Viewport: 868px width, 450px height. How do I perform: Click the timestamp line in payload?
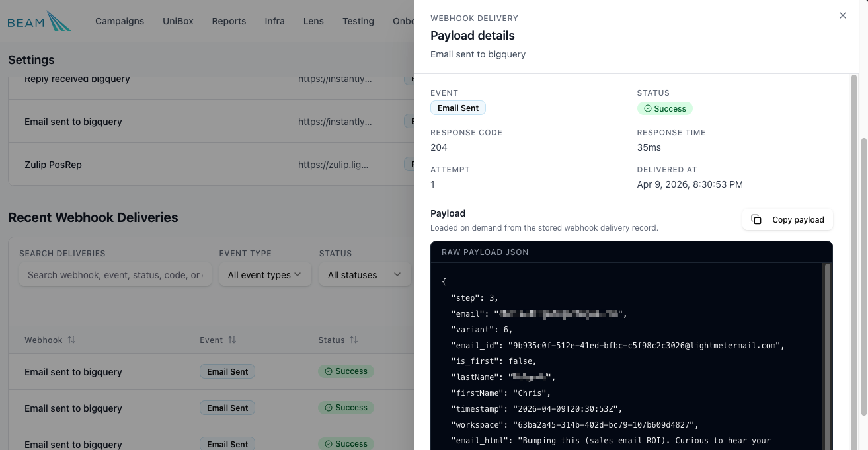[537, 409]
